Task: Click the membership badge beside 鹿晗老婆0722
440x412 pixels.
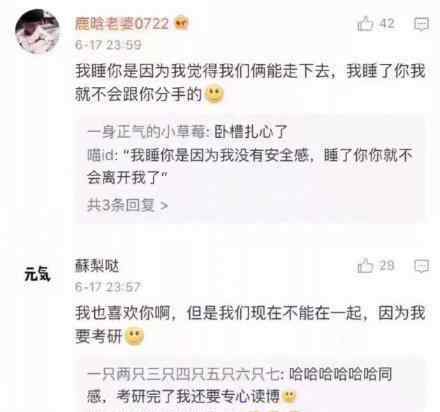Action: tap(182, 24)
